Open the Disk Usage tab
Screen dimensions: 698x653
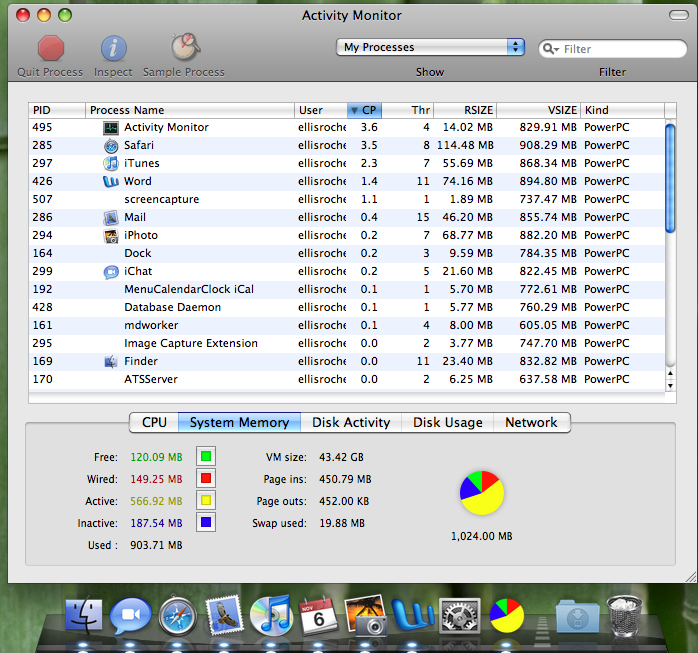click(x=448, y=422)
